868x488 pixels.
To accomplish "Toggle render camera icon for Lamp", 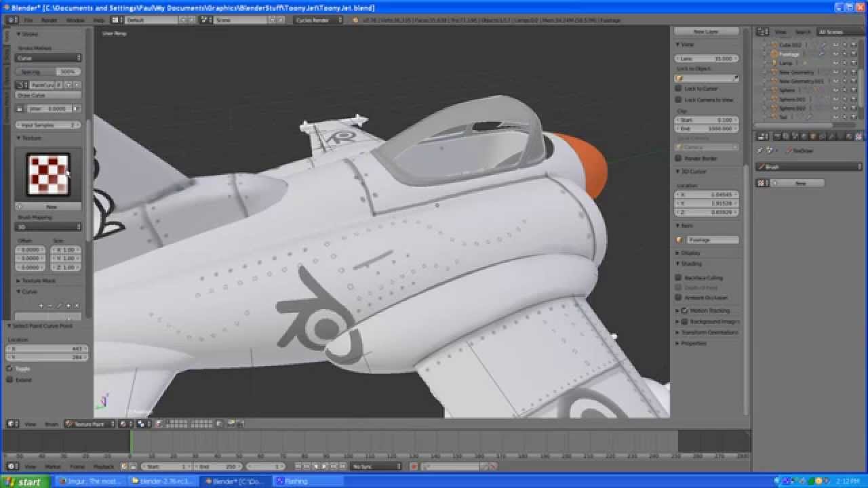I will pos(853,63).
